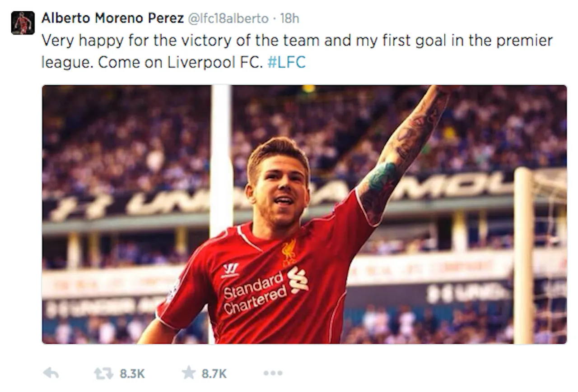Open the @lfc18alberto handle link
The height and width of the screenshot is (392, 578).
coord(228,18)
